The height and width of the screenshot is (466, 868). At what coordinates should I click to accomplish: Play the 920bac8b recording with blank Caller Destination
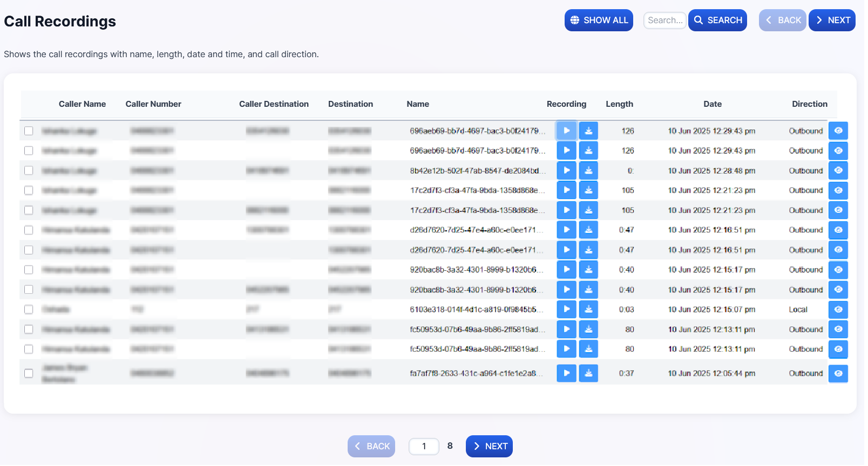566,269
